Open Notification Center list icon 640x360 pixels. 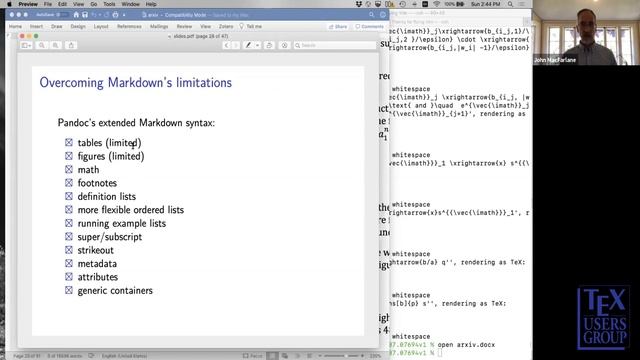point(522,4)
